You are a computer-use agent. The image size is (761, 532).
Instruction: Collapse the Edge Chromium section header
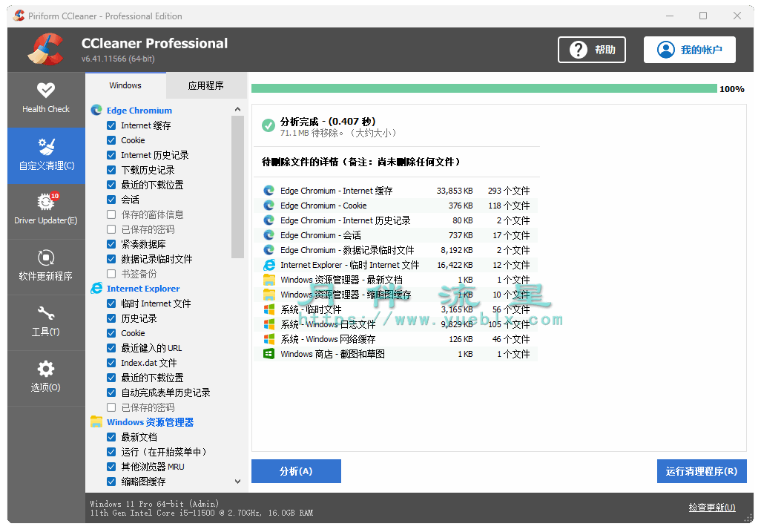pos(139,111)
